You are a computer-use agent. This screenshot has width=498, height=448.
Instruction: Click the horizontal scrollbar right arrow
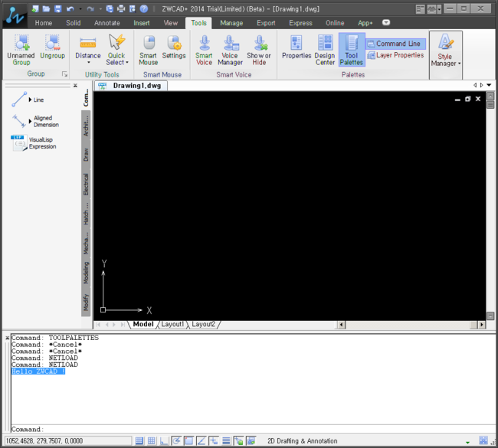pyautogui.click(x=482, y=325)
